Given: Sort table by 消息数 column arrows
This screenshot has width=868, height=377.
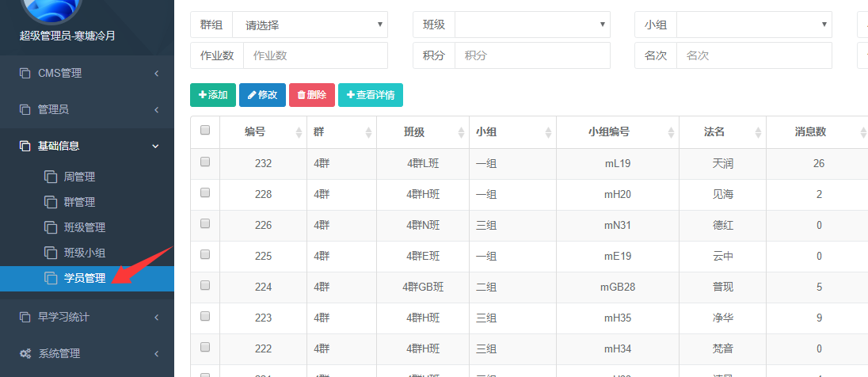Looking at the screenshot, I should tap(862, 132).
